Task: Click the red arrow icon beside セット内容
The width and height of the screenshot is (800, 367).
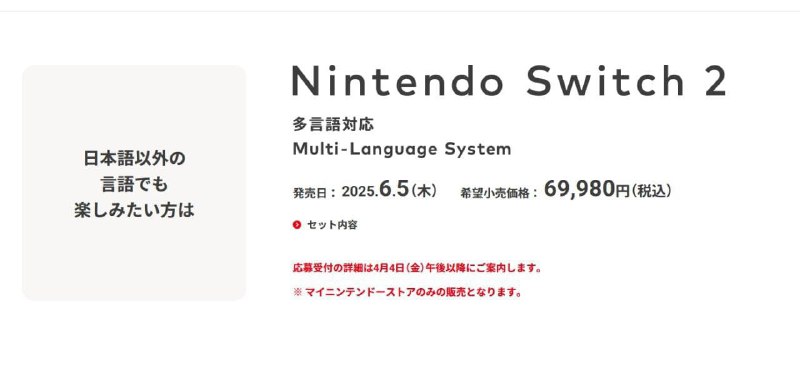Action: click(x=297, y=225)
